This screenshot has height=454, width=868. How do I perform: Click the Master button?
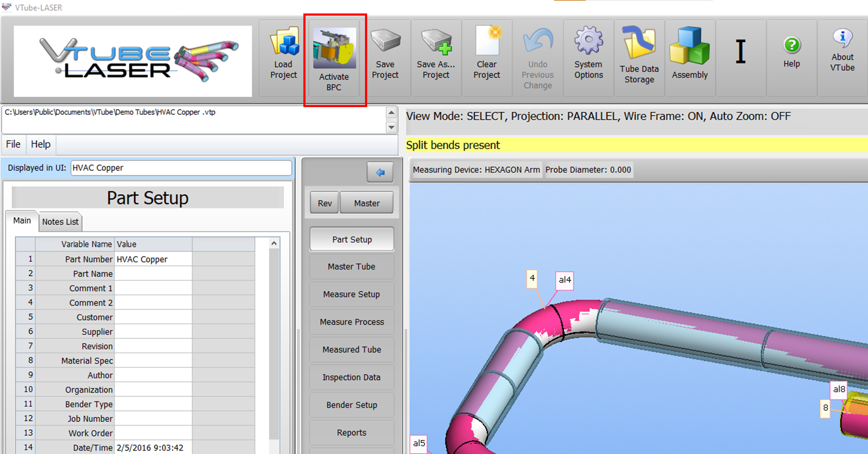[x=367, y=203]
